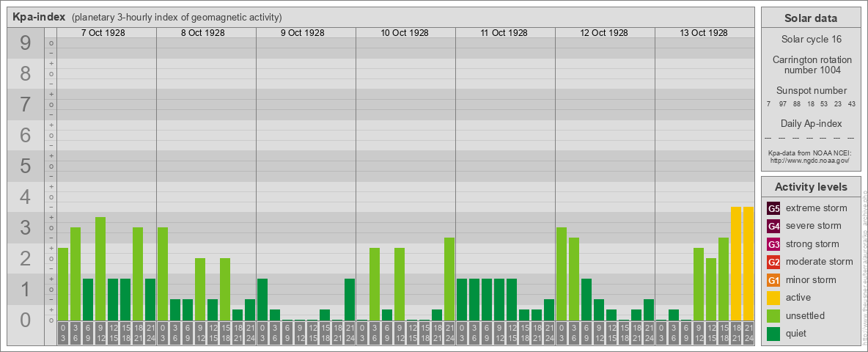
Task: Click the Kp scale number 5
Action: point(25,166)
